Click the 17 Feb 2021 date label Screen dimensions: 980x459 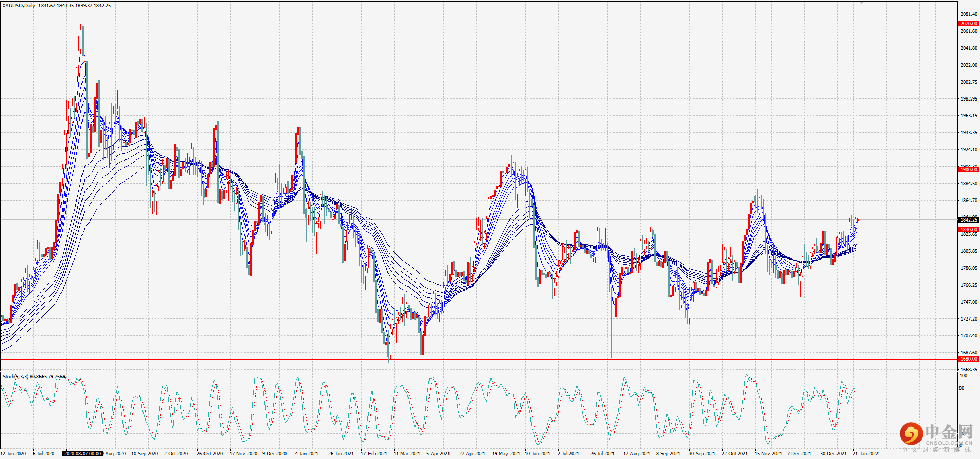click(x=374, y=454)
